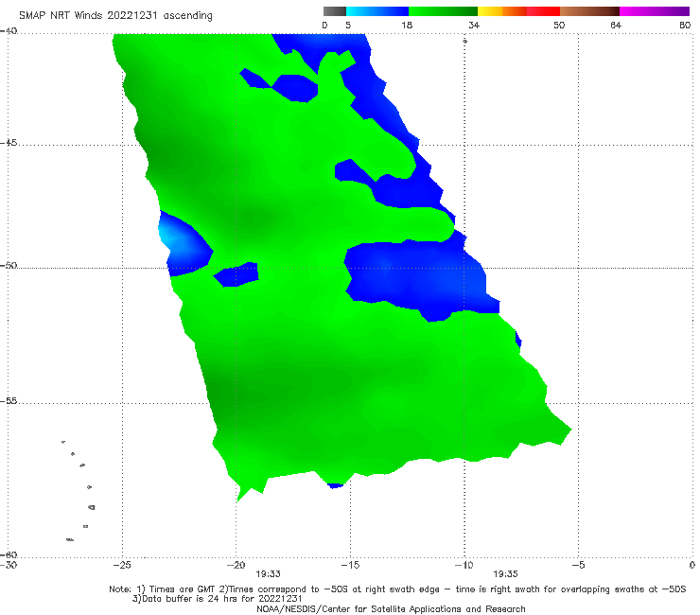This screenshot has height=615, width=700.
Task: Click the "19:33" swath time label
Action: click(268, 574)
